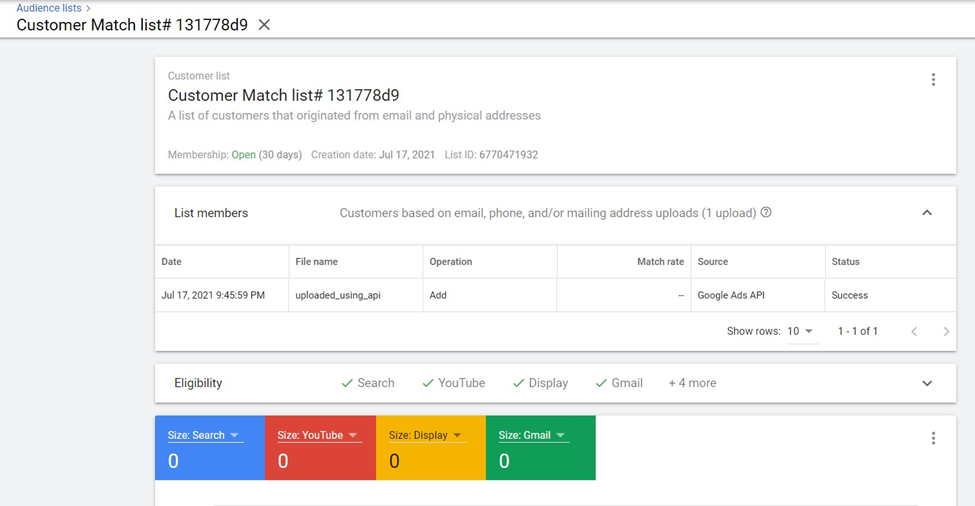
Task: Select the uploaded_using_api file row
Action: click(x=338, y=296)
